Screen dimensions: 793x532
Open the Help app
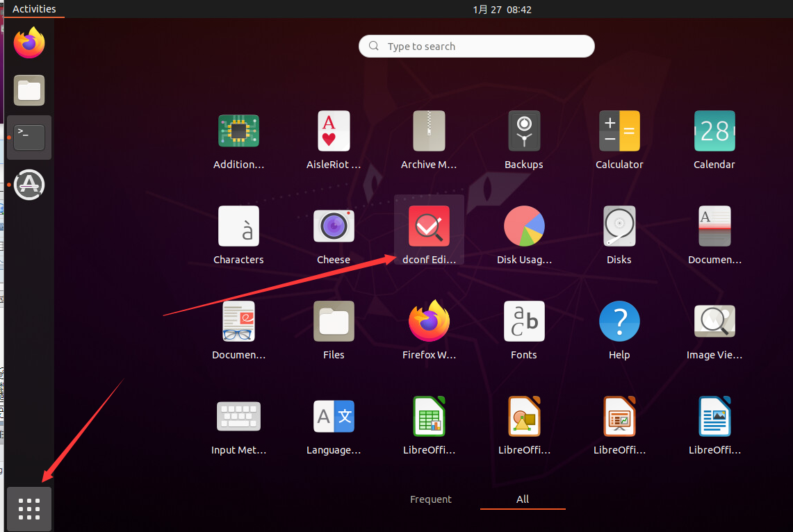(619, 321)
